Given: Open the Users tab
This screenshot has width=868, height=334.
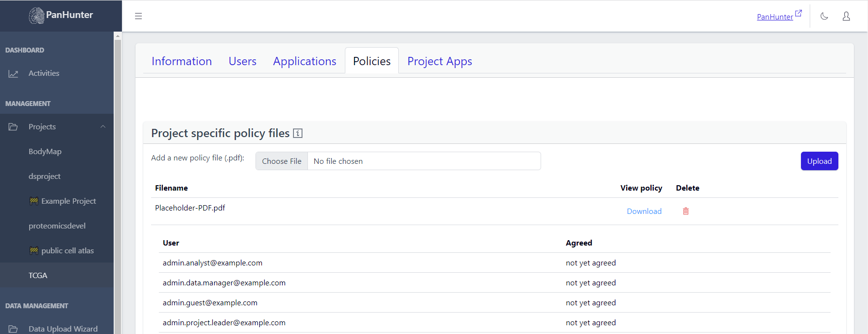Looking at the screenshot, I should pos(242,61).
